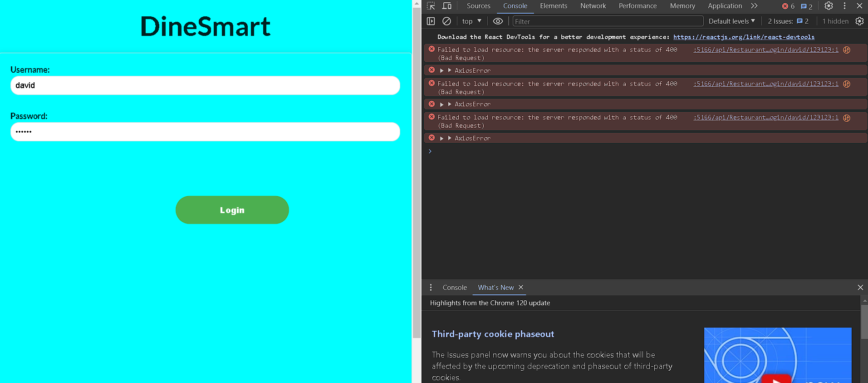
Task: Open first failed resource link :5166/api/Restaurant
Action: 766,50
